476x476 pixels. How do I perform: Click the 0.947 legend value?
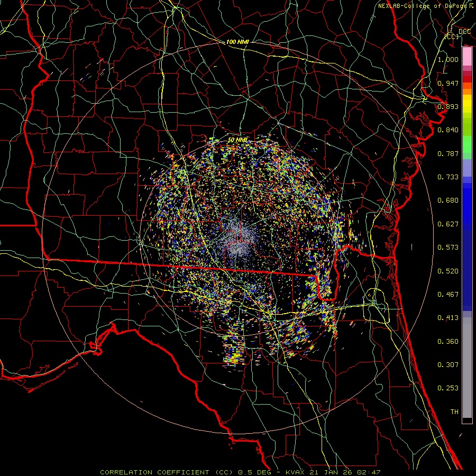[x=448, y=83]
